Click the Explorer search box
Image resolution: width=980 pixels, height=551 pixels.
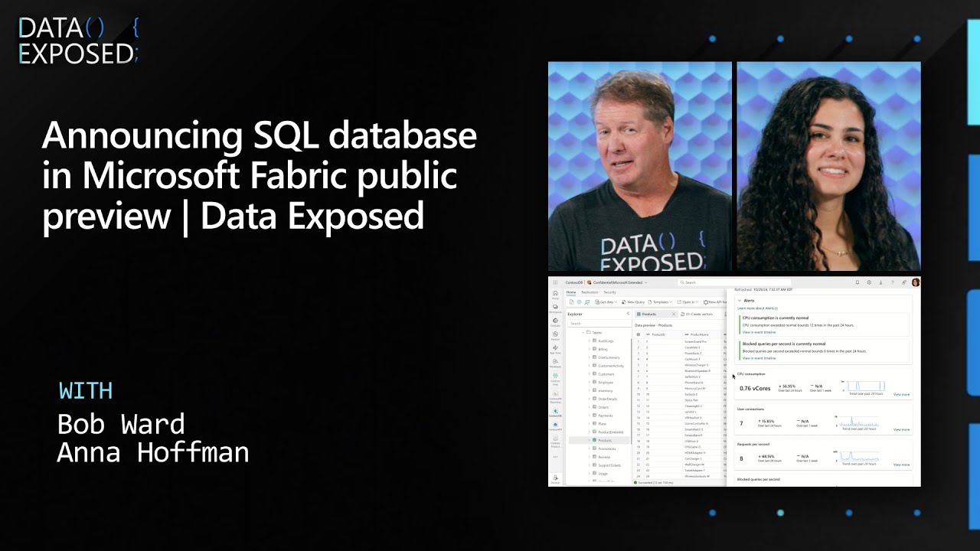click(x=599, y=324)
